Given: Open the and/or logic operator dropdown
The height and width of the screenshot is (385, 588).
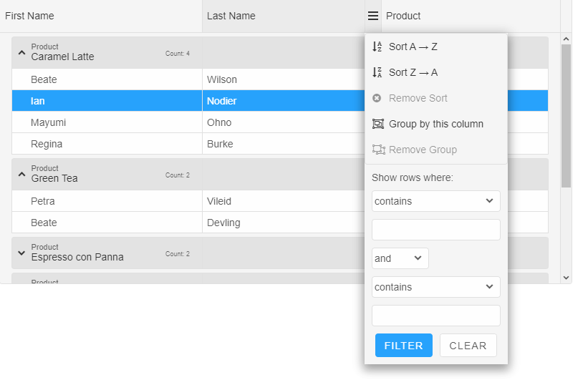Looking at the screenshot, I should click(400, 258).
